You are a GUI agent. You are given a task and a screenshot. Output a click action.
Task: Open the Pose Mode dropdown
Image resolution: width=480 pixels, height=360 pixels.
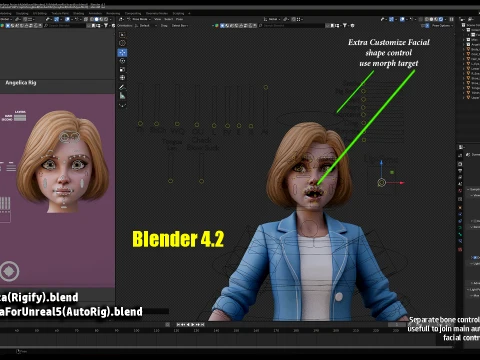click(x=139, y=19)
